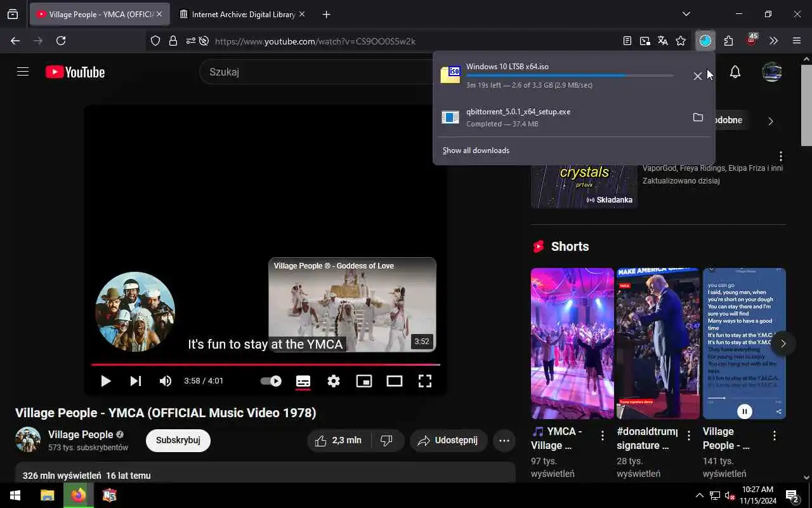Open YouTube notifications bell
Screen dimensions: 812x508
coord(735,72)
